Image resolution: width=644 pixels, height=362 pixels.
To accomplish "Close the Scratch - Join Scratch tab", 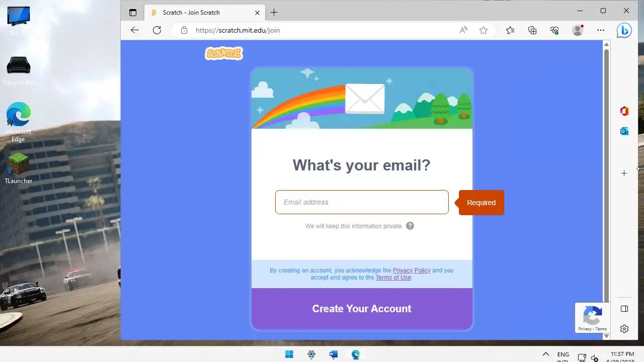I will pos(257,13).
